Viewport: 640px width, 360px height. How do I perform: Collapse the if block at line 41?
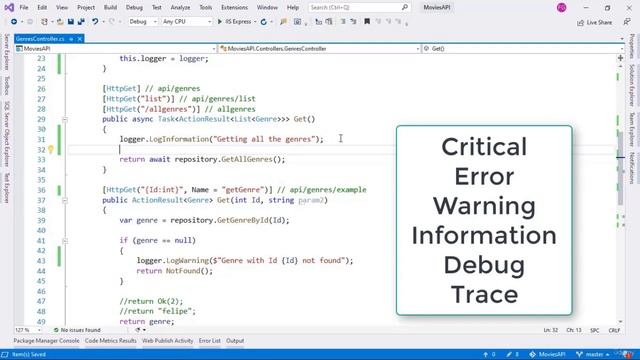(x=64, y=241)
